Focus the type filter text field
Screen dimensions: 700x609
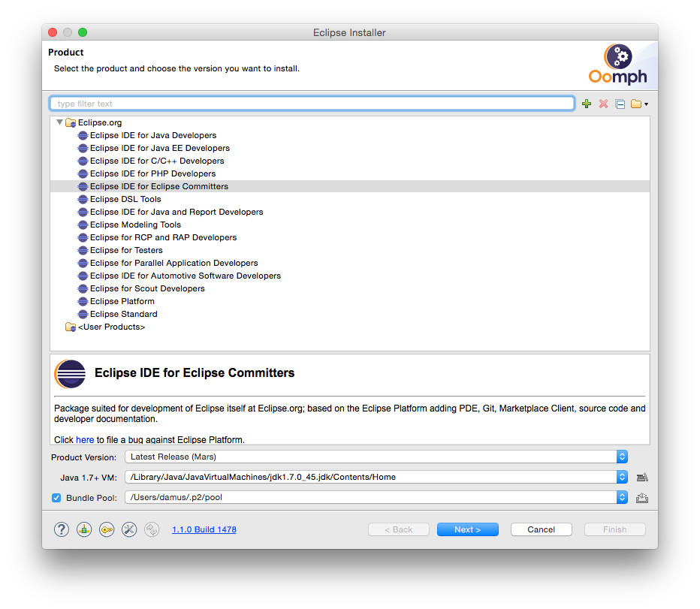[312, 104]
